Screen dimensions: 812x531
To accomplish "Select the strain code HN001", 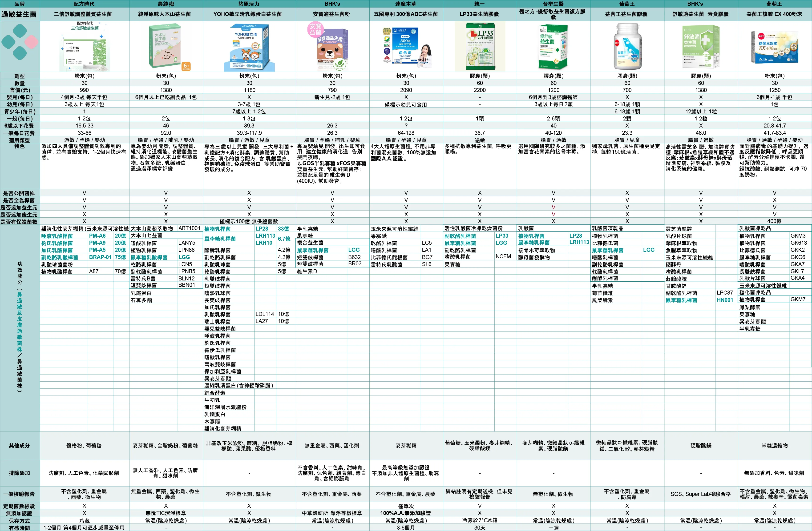I will click(x=725, y=300).
